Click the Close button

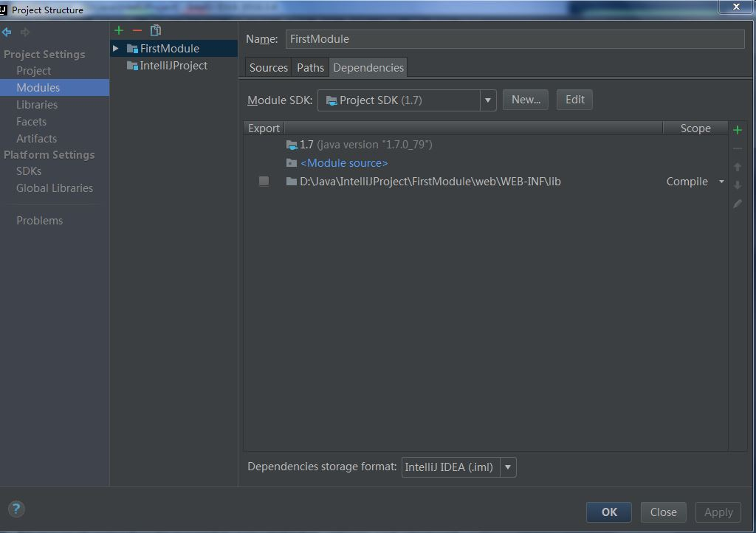(x=664, y=512)
